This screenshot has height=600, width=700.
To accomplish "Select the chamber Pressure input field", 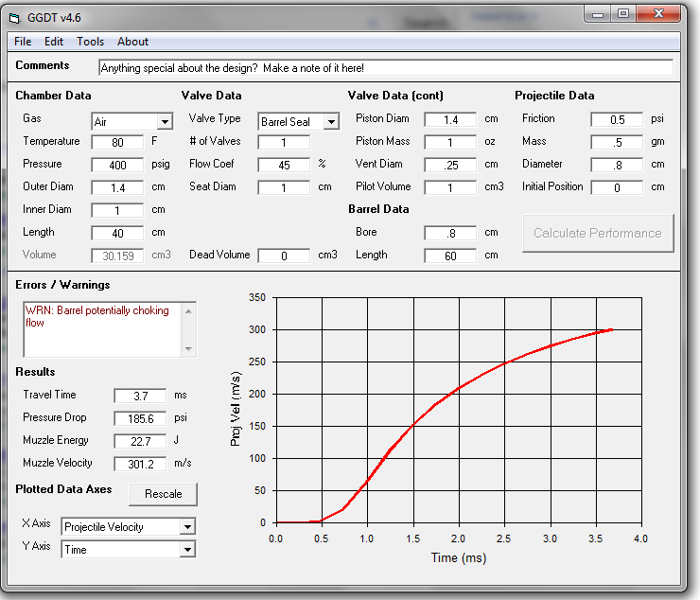I will coord(117,165).
